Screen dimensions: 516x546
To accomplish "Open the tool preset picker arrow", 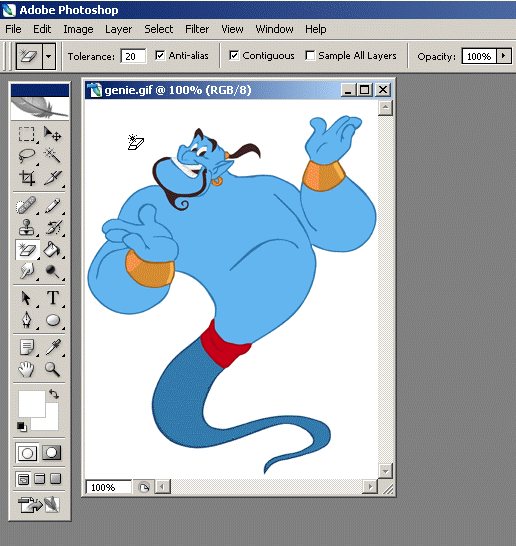I will point(49,56).
